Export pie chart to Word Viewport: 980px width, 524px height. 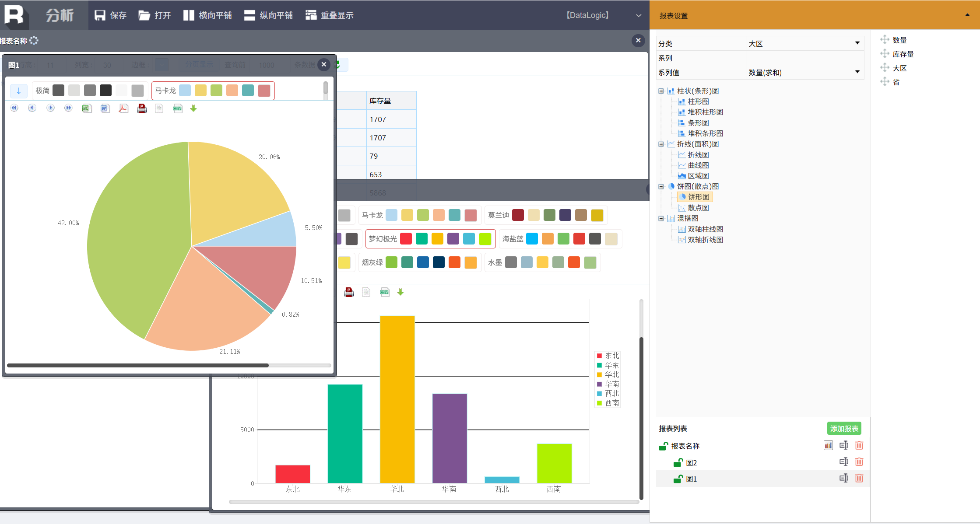point(105,108)
